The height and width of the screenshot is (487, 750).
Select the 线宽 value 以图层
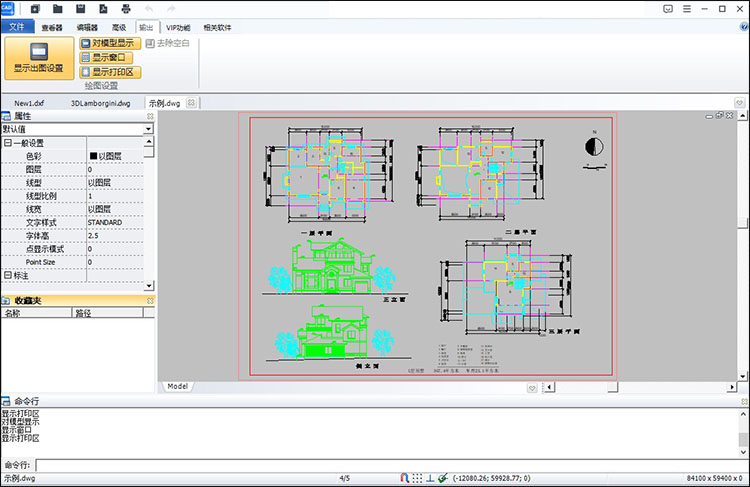tap(115, 209)
